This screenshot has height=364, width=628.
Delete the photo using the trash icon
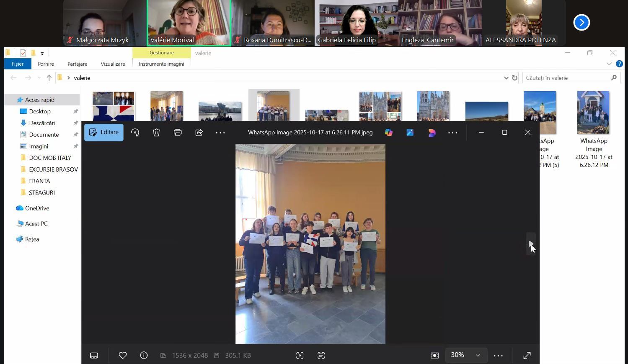click(x=156, y=133)
